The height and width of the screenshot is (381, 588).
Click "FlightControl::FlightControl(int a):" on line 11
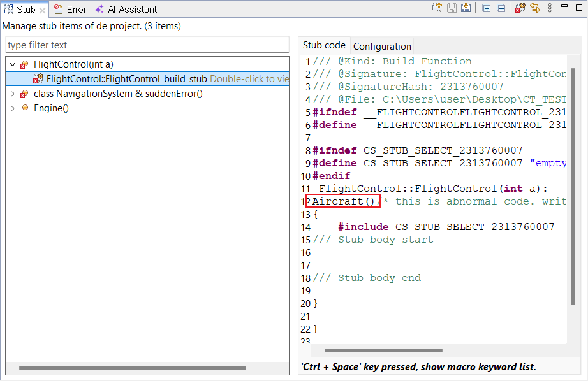click(433, 189)
